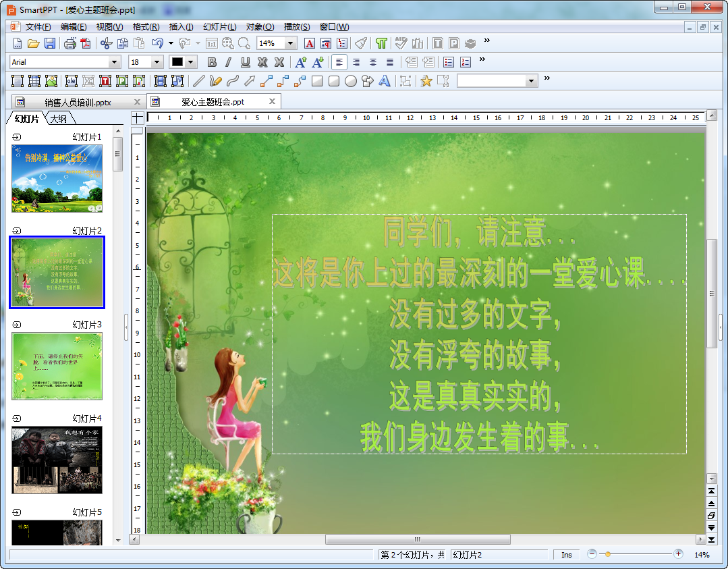Viewport: 728px width, 569px height.
Task: Select the 幻灯片3 thumbnail
Action: (x=57, y=366)
